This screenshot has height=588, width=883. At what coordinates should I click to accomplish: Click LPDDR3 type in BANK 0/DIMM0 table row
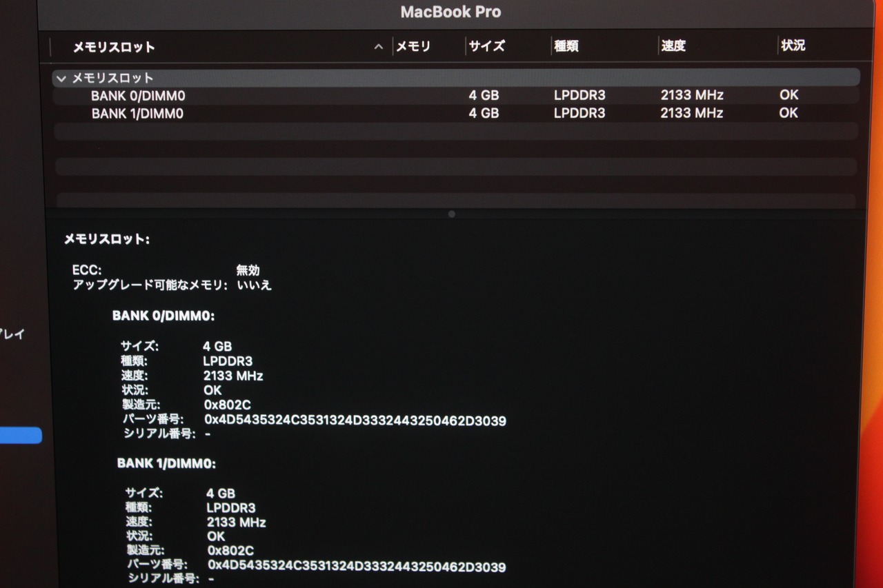coord(579,95)
